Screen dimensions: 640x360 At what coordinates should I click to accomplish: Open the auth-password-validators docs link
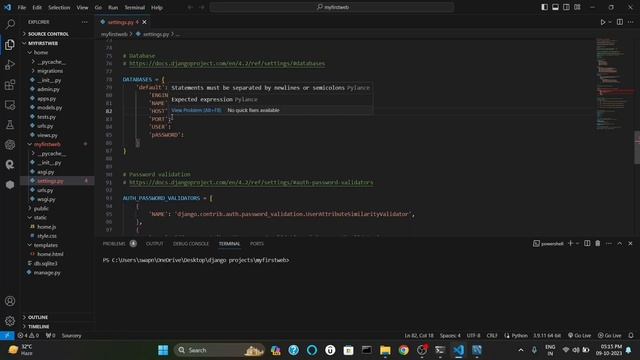[251, 182]
